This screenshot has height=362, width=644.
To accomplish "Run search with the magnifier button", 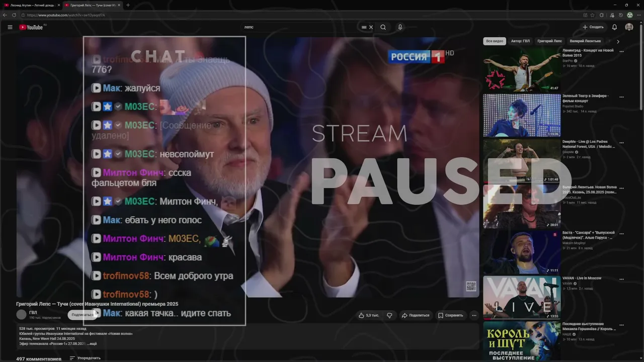I will 383,27.
